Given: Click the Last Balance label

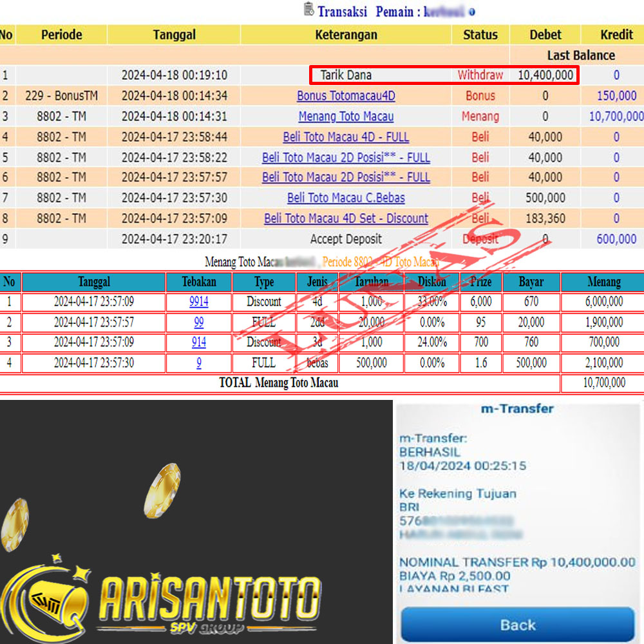Looking at the screenshot, I should pos(581,55).
